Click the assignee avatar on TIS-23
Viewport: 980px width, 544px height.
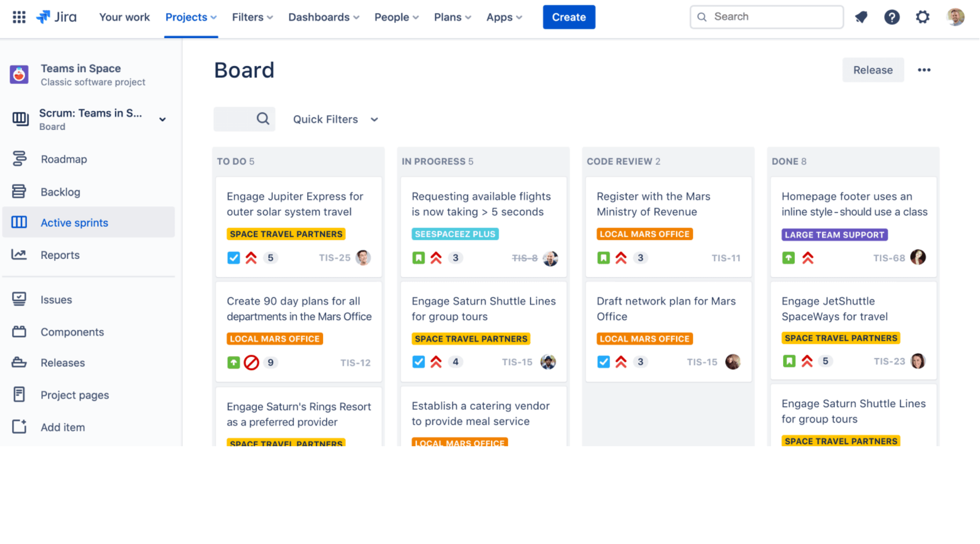pyautogui.click(x=918, y=361)
